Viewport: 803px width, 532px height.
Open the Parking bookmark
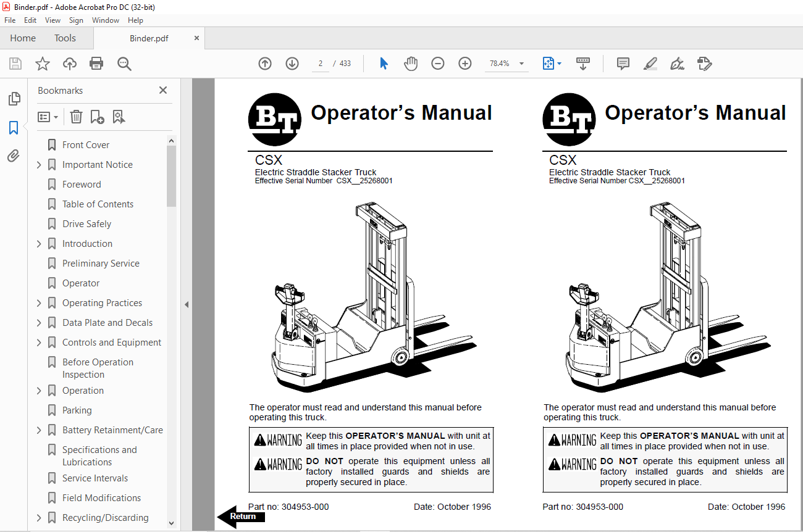[77, 410]
